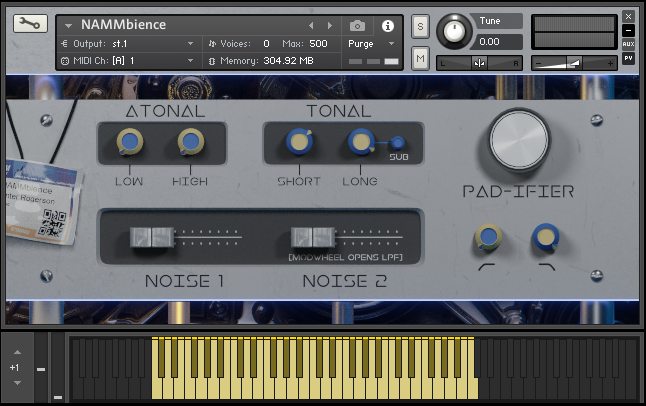
Task: Toggle the AUX sends panel
Action: (x=628, y=44)
